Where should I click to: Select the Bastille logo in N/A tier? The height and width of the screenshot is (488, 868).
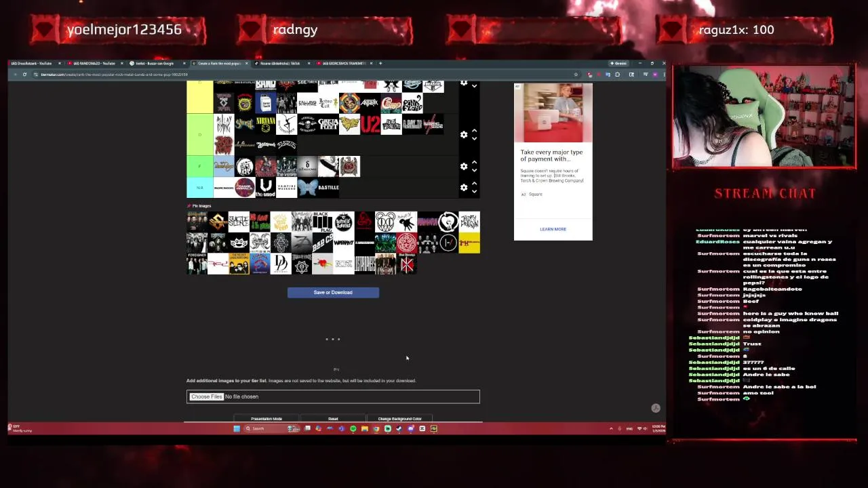pos(328,188)
